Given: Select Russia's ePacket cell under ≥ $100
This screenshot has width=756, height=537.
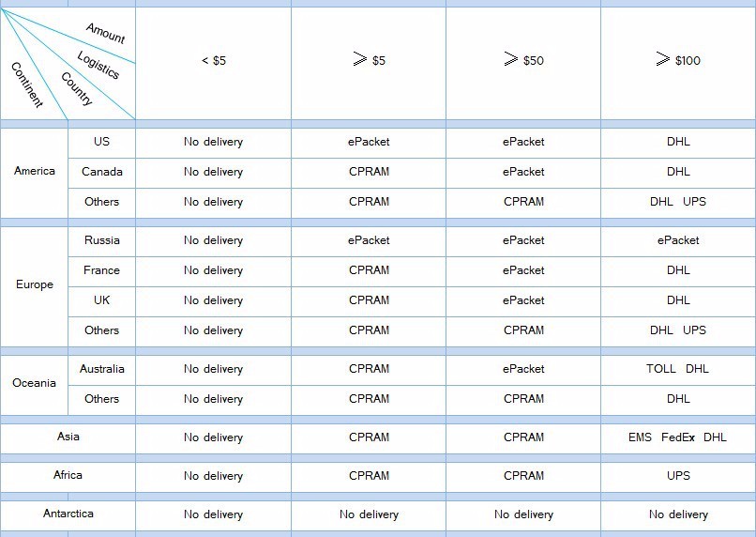Looking at the screenshot, I should [x=677, y=240].
